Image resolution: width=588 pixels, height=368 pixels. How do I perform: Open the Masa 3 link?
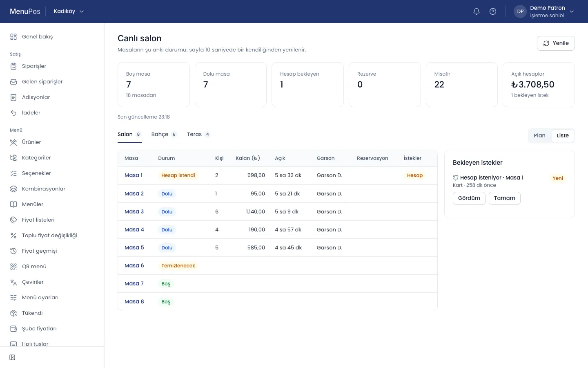[134, 212]
